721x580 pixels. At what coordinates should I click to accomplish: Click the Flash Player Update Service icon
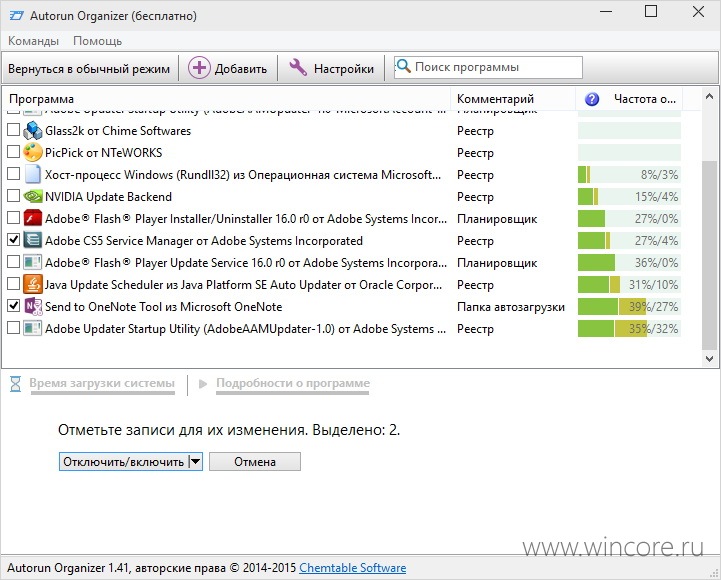[33, 263]
